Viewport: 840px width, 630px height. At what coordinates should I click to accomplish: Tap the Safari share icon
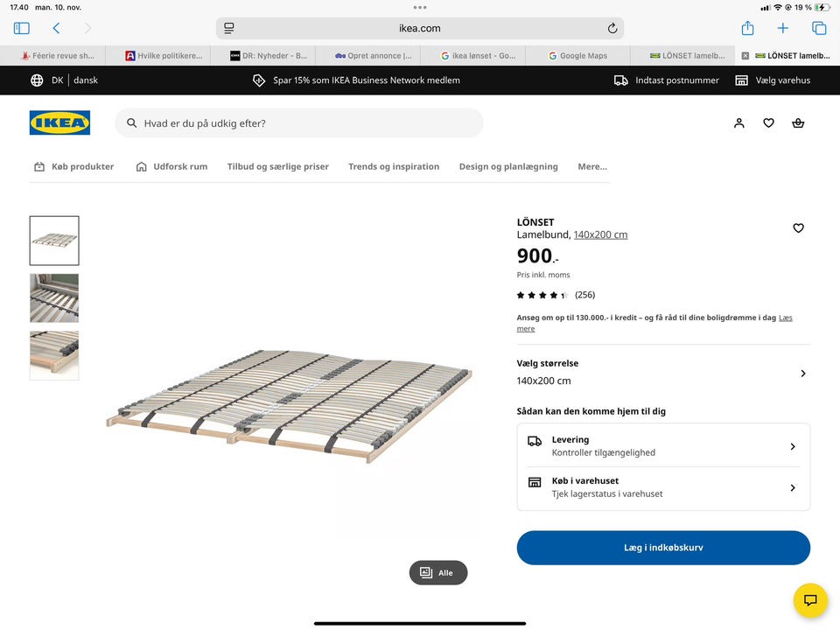click(x=747, y=28)
